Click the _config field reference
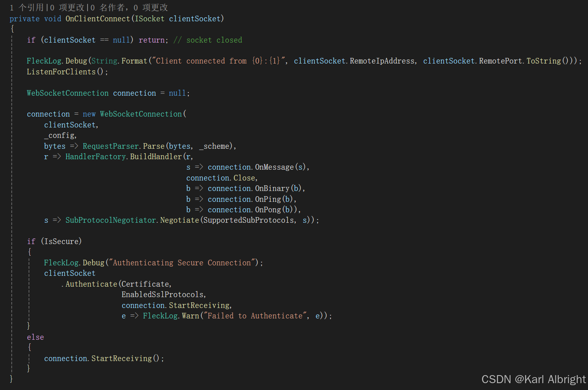Screen dimensions: 588x390 [x=59, y=135]
